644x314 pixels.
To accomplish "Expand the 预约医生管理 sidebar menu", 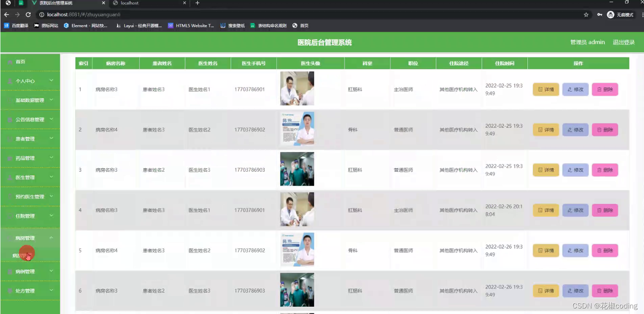I will [30, 196].
